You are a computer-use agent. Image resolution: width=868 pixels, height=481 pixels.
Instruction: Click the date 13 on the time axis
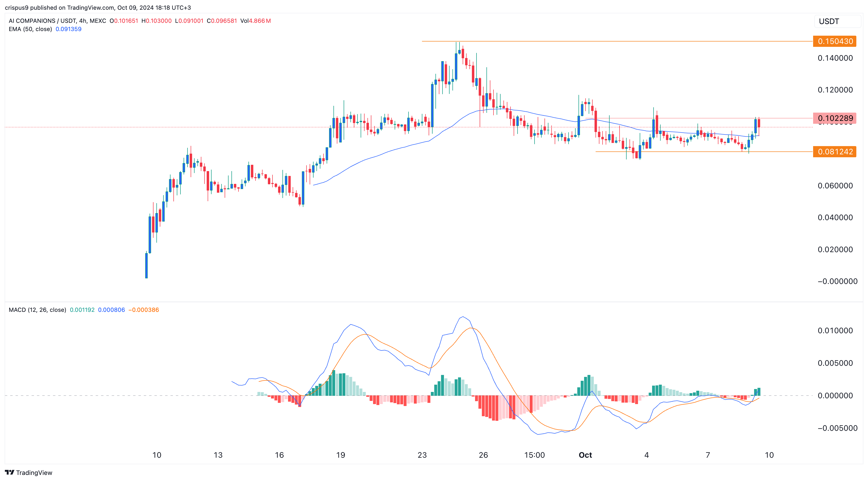218,455
